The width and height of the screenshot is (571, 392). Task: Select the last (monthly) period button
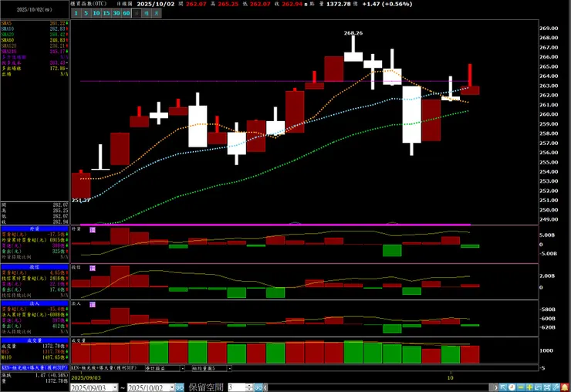(156, 13)
